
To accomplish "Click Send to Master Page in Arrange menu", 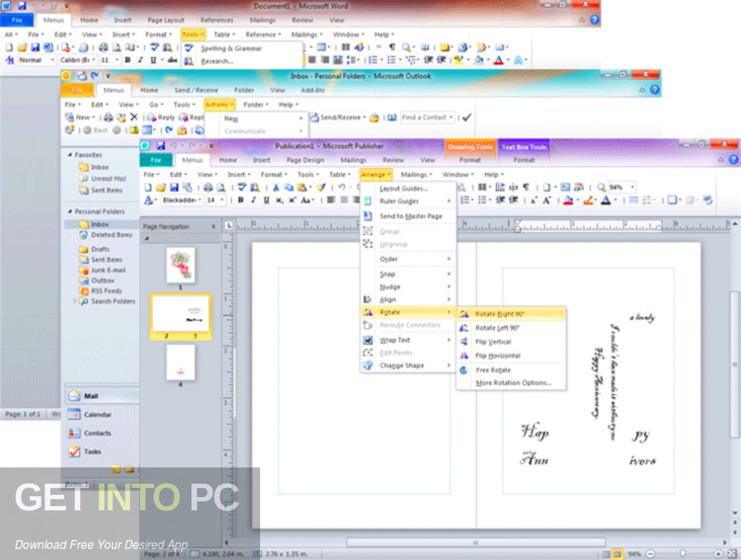I will point(408,216).
